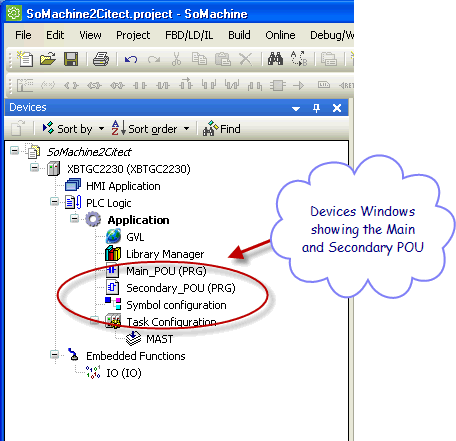Image resolution: width=456 pixels, height=441 pixels.
Task: Click the Cut scissors icon
Action: coord(176,59)
